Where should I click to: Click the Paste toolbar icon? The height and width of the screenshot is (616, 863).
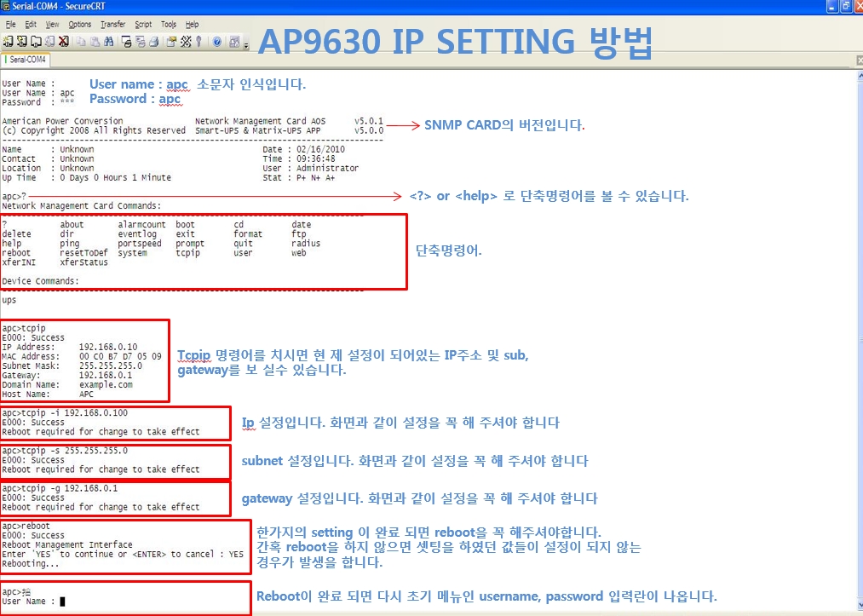point(95,41)
